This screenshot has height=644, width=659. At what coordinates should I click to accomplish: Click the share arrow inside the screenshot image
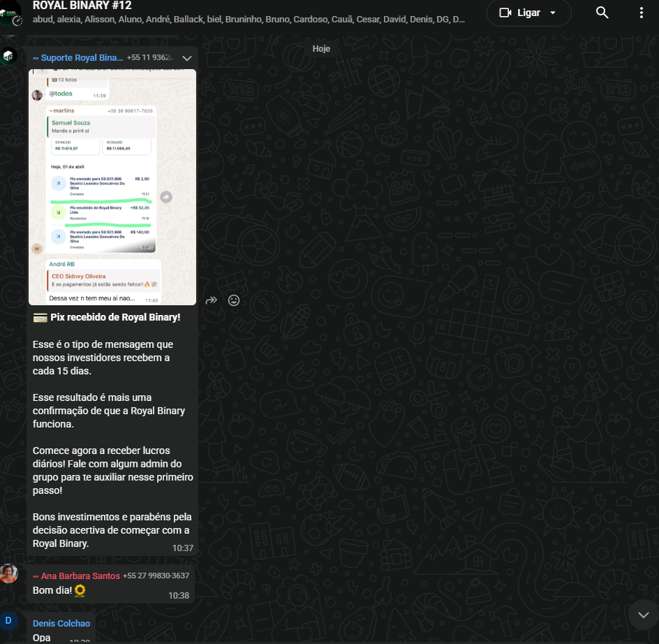pyautogui.click(x=166, y=197)
